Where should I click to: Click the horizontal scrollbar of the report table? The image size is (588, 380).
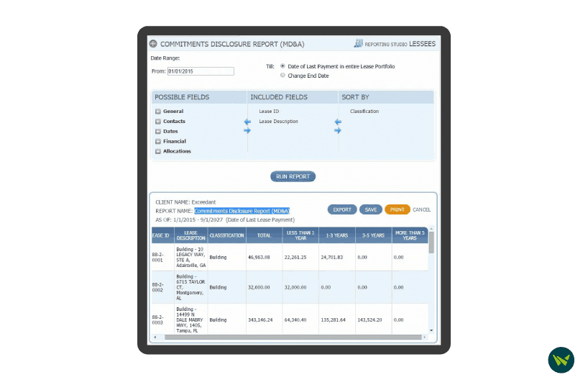[x=293, y=338]
